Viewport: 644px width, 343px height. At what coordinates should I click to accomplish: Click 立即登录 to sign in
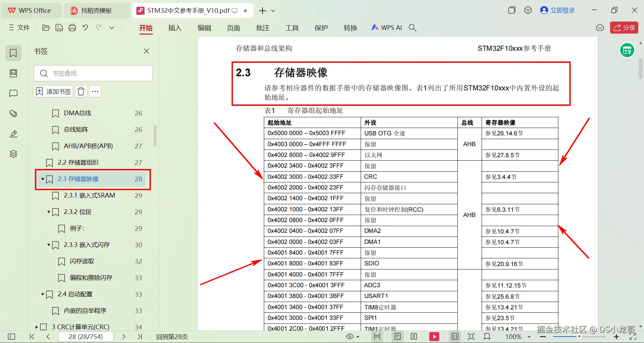pyautogui.click(x=558, y=10)
